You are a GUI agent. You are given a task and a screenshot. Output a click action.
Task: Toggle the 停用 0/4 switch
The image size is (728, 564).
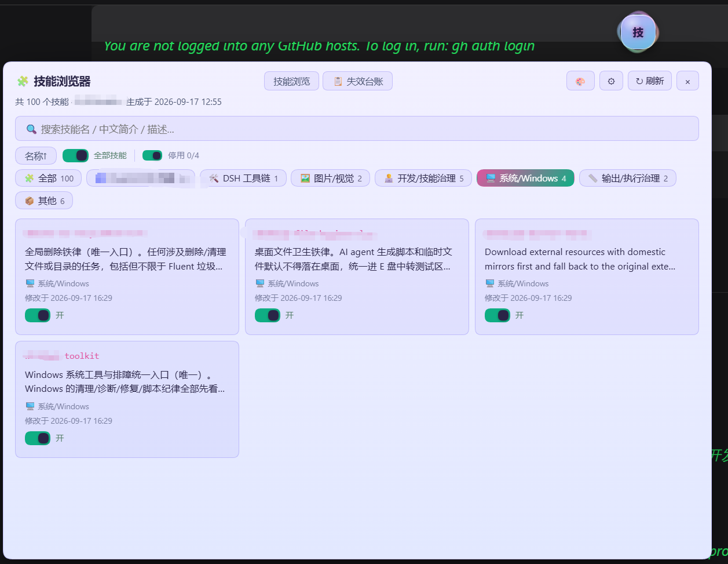pos(152,155)
